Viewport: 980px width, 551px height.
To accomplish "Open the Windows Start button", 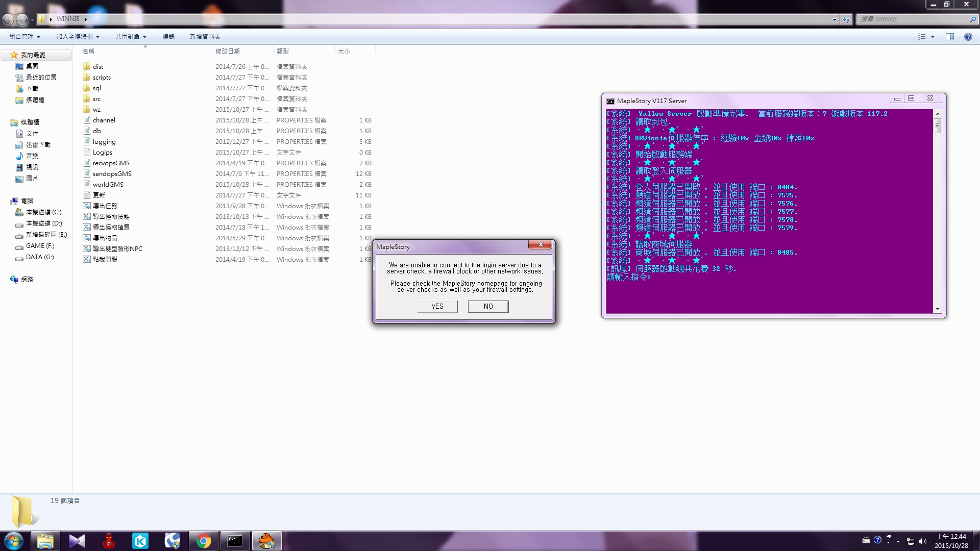I will (x=13, y=541).
